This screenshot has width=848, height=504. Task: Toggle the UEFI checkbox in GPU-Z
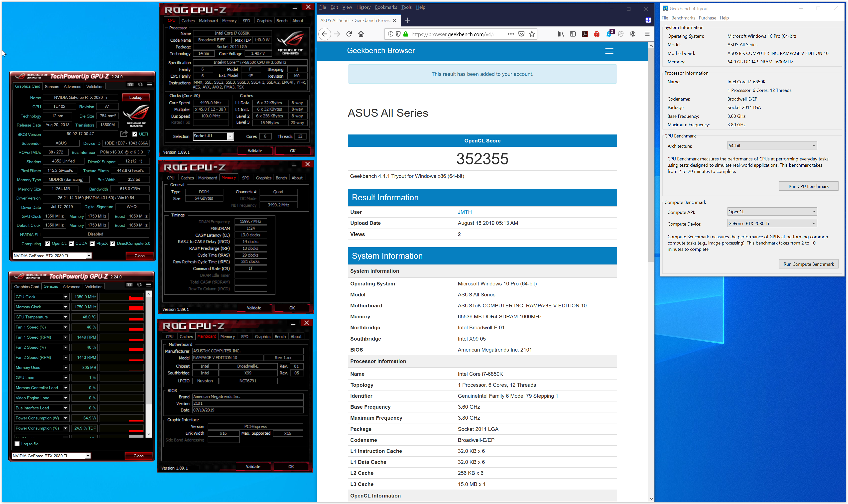pos(135,134)
